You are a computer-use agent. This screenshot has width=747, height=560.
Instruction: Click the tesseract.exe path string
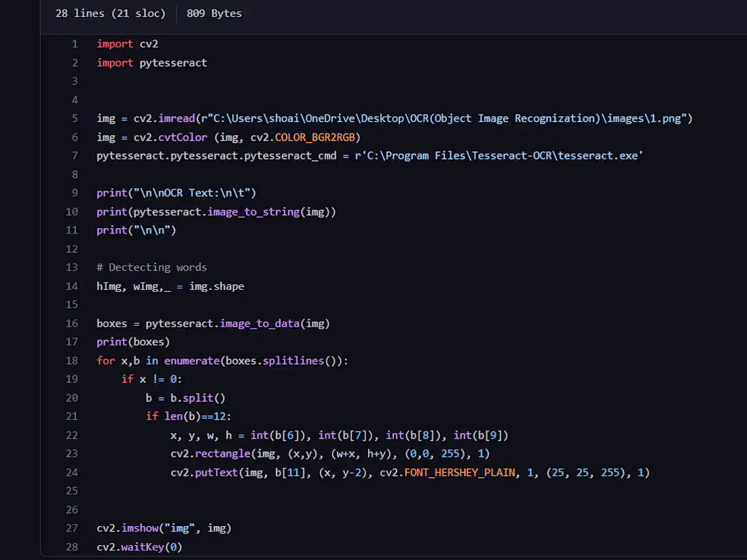pyautogui.click(x=499, y=155)
